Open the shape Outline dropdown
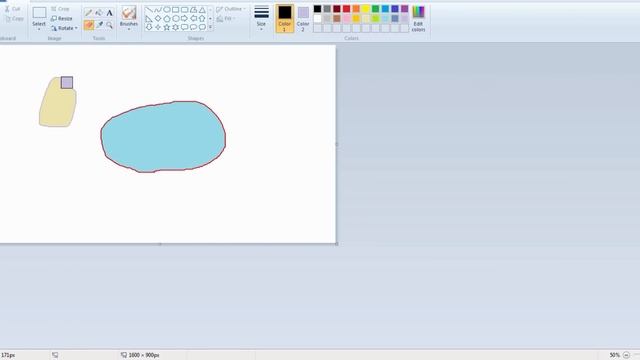This screenshot has height=360, width=640. coord(231,9)
